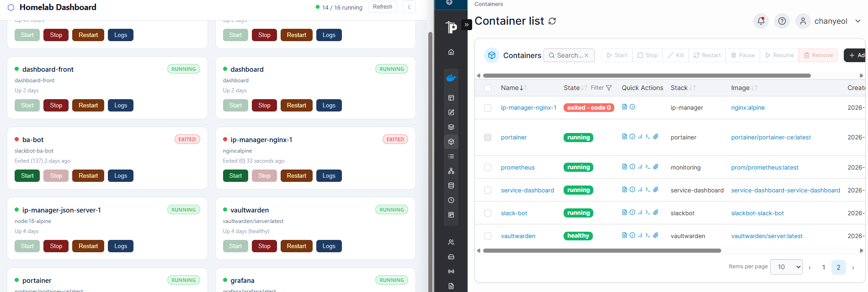Expand the chanyeol user menu
868x292 pixels.
coord(857,21)
